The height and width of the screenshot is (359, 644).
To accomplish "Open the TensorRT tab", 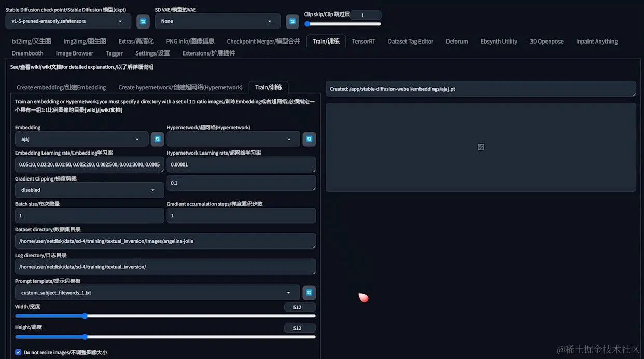I will pos(363,42).
